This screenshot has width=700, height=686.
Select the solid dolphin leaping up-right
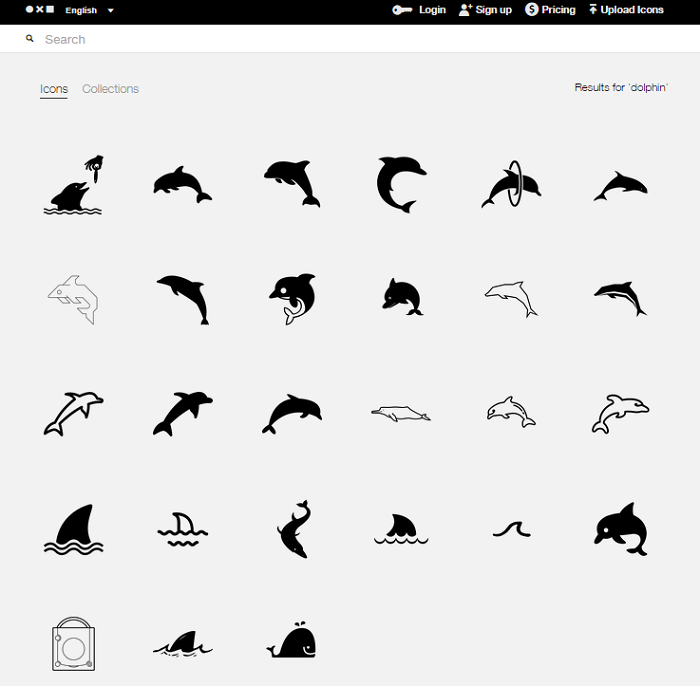tap(183, 414)
